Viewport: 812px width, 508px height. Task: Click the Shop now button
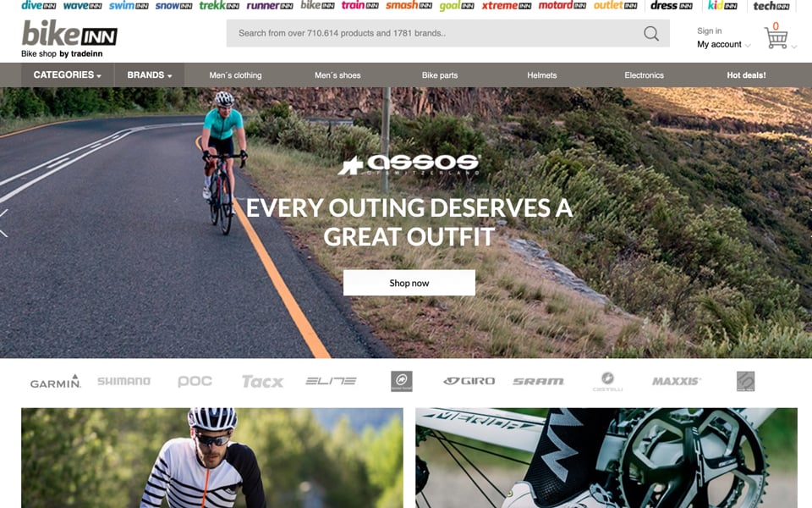click(x=409, y=283)
